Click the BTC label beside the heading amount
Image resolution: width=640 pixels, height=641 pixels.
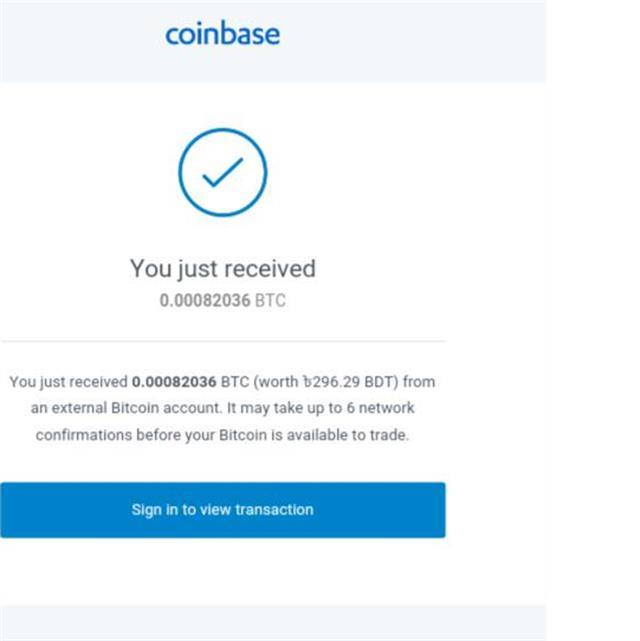tap(270, 300)
